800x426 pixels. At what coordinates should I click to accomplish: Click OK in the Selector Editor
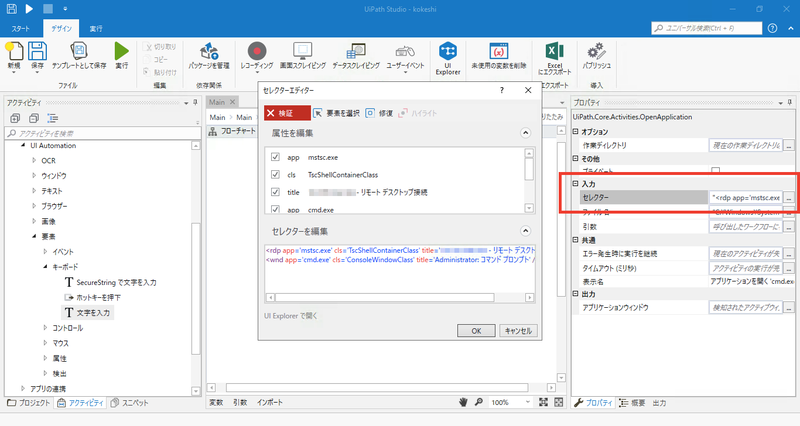[476, 331]
